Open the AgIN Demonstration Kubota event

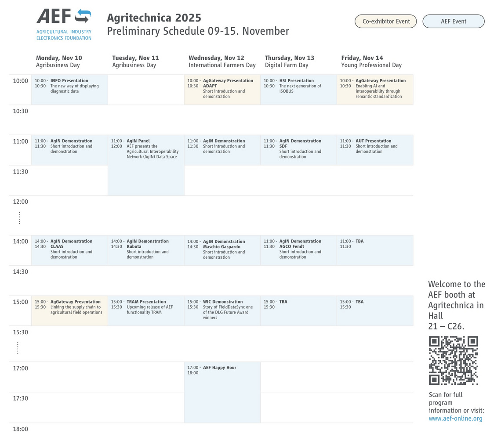(x=146, y=250)
